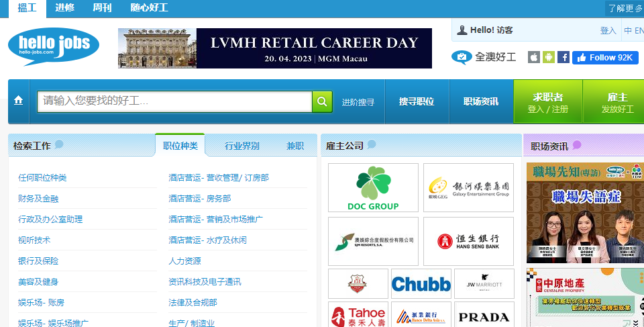Open the PRADA employer logo
This screenshot has height=327, width=644.
[x=484, y=315]
